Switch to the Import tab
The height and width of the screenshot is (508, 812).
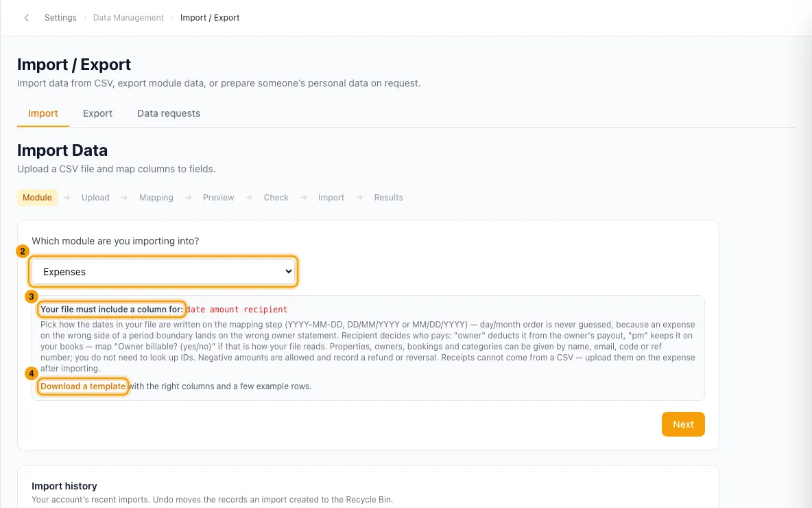43,113
